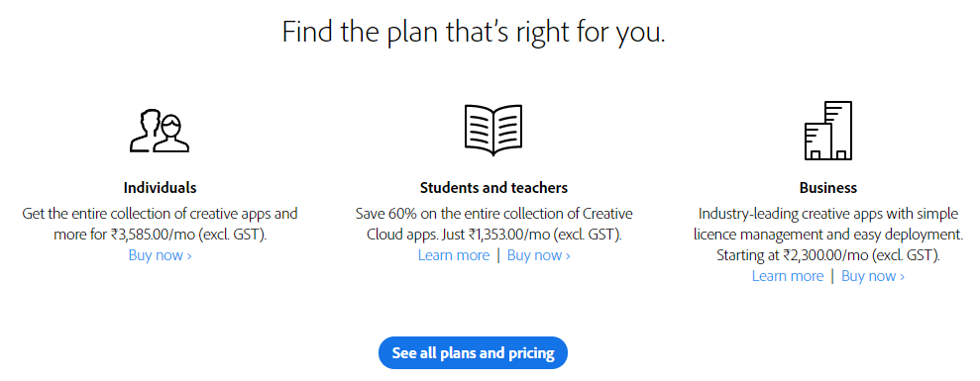Click See all plans and pricing button
The image size is (980, 381).
473,353
